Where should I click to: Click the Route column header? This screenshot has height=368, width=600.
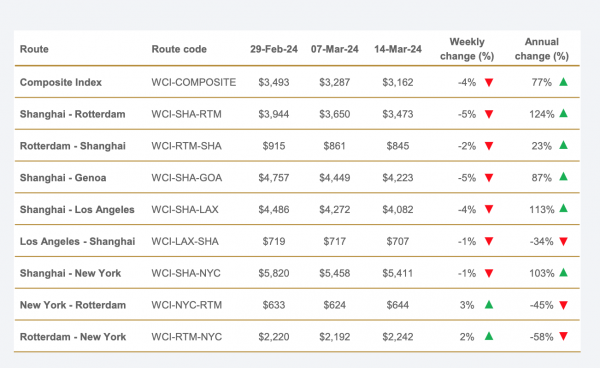34,49
